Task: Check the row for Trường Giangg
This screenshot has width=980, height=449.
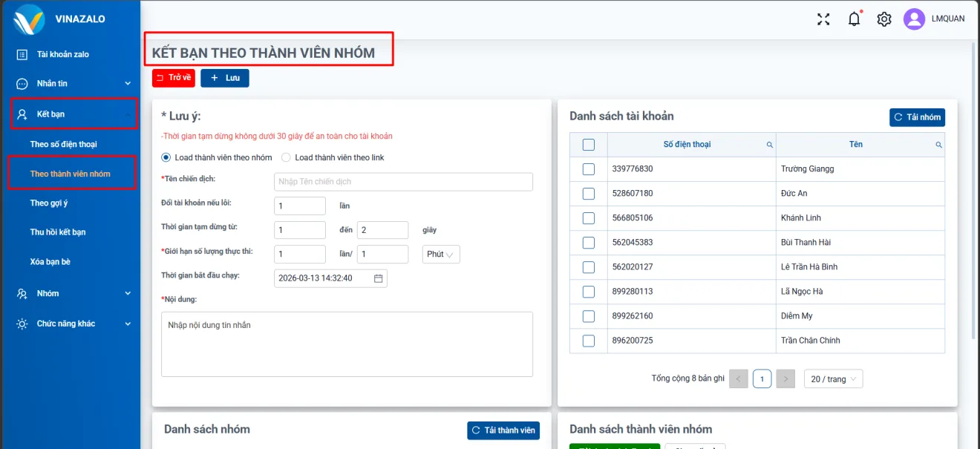Action: [588, 168]
